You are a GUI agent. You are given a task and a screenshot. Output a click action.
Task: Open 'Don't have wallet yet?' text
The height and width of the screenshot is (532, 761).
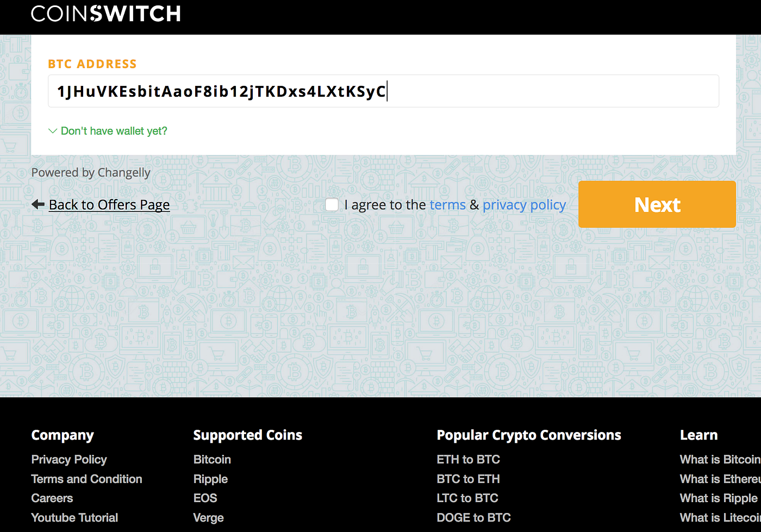pyautogui.click(x=114, y=131)
